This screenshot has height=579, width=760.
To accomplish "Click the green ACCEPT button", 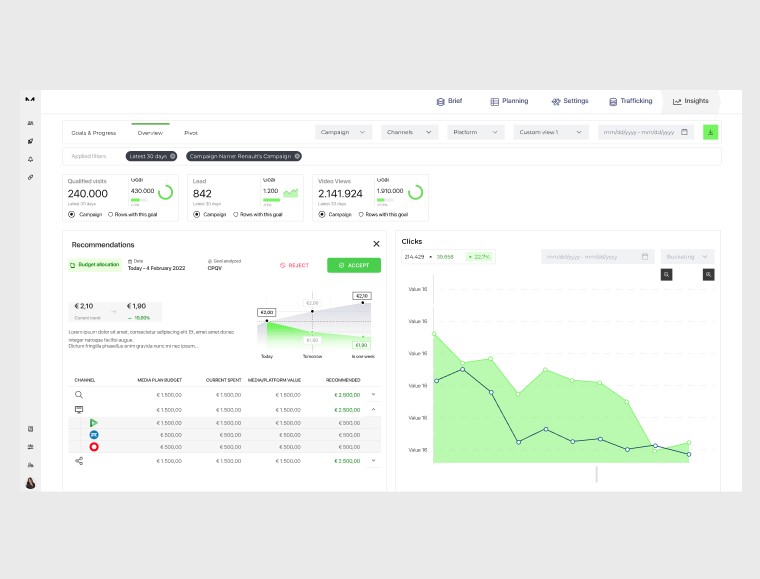I will 353,265.
